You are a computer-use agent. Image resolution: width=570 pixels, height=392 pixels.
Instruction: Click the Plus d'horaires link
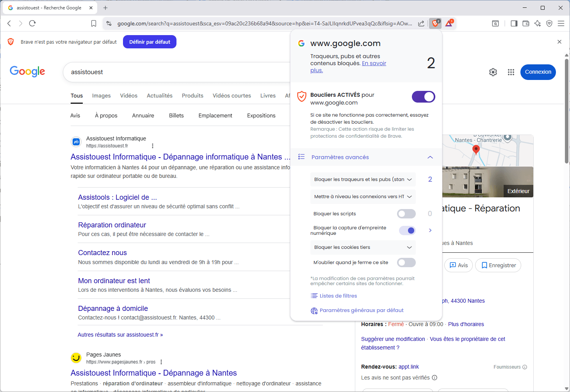tap(466, 324)
